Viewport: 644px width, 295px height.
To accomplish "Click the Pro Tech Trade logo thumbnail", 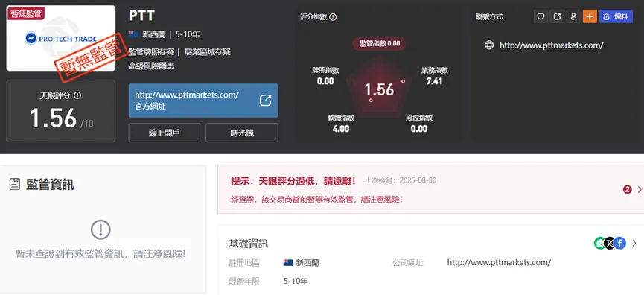I will 61,38.
